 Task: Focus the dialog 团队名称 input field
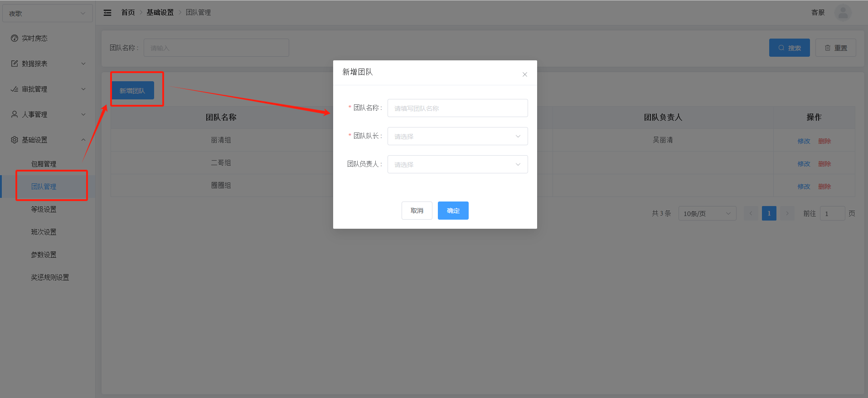tap(457, 108)
